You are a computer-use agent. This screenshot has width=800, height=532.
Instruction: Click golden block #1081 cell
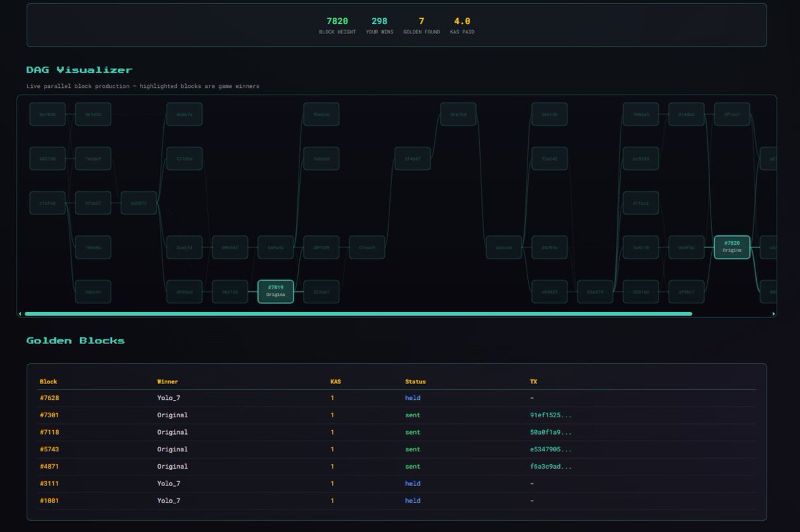(x=49, y=501)
